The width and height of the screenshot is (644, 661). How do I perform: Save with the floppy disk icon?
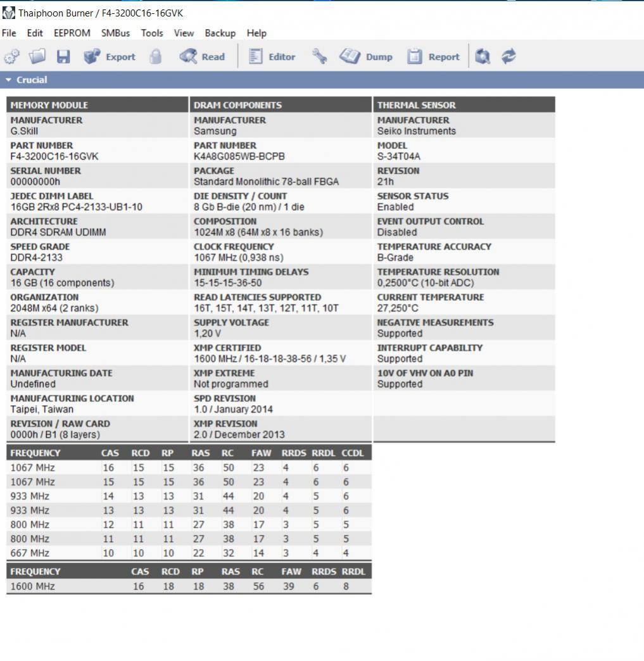coord(63,56)
